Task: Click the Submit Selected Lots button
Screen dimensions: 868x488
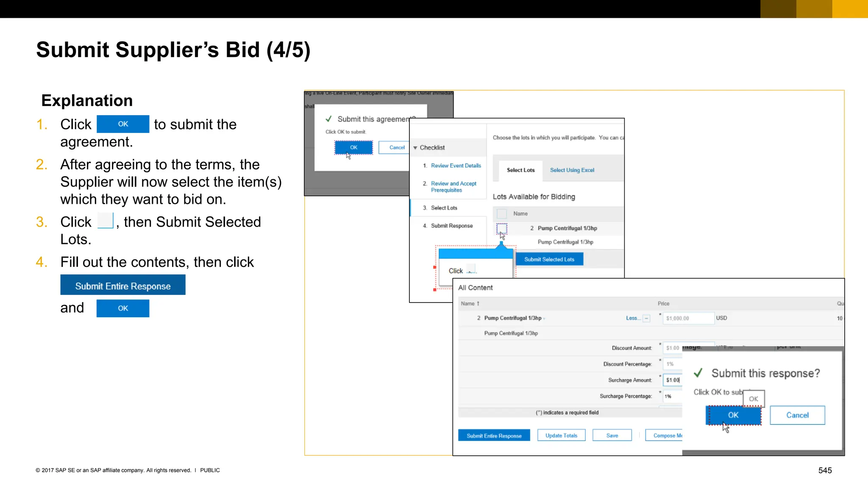Action: 549,259
